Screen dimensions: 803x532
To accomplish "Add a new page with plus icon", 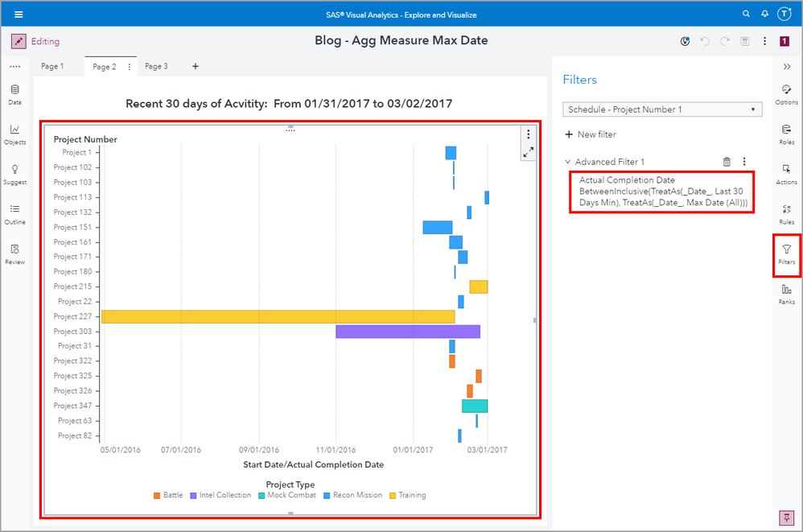I will click(195, 66).
